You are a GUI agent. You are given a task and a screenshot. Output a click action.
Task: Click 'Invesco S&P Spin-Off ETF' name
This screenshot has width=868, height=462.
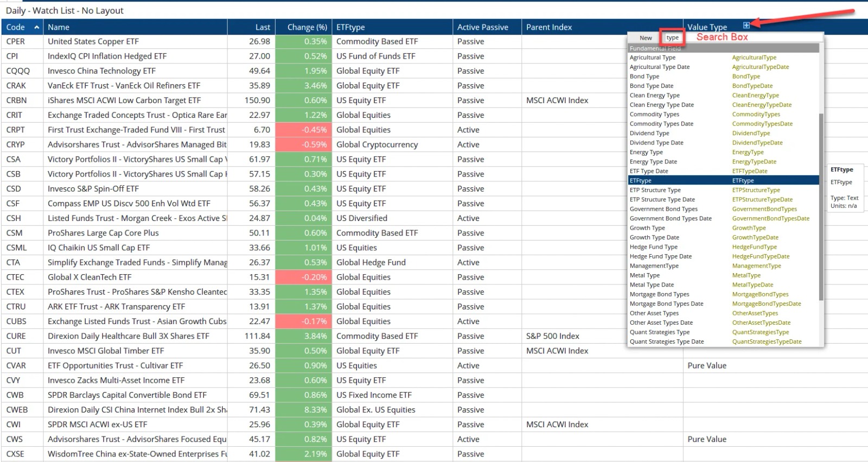(93, 189)
